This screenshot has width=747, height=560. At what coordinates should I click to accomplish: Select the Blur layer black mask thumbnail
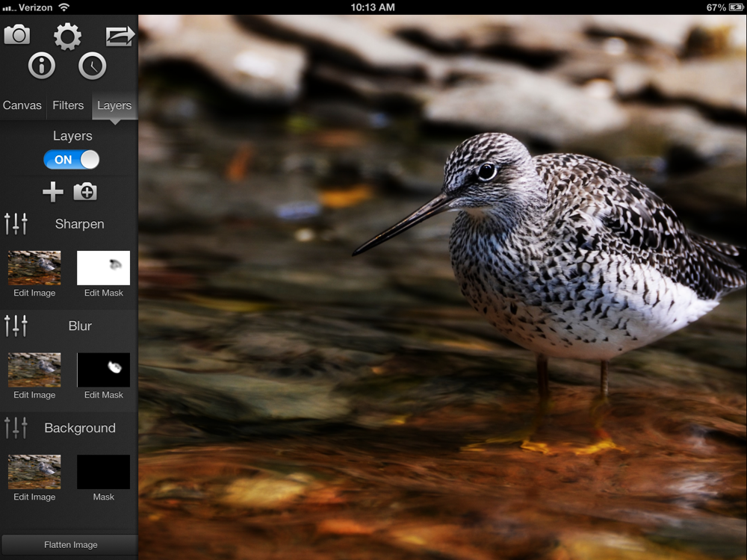(103, 370)
